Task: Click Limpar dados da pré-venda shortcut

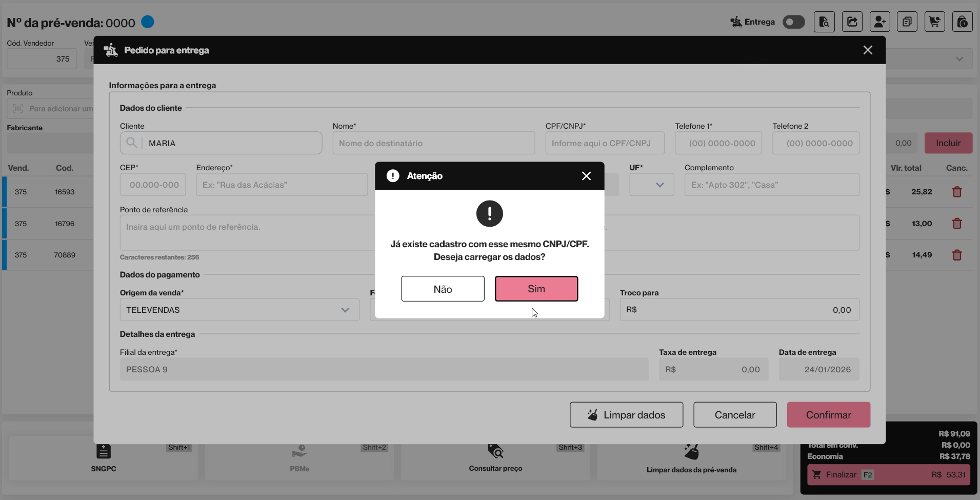Action: pyautogui.click(x=691, y=458)
